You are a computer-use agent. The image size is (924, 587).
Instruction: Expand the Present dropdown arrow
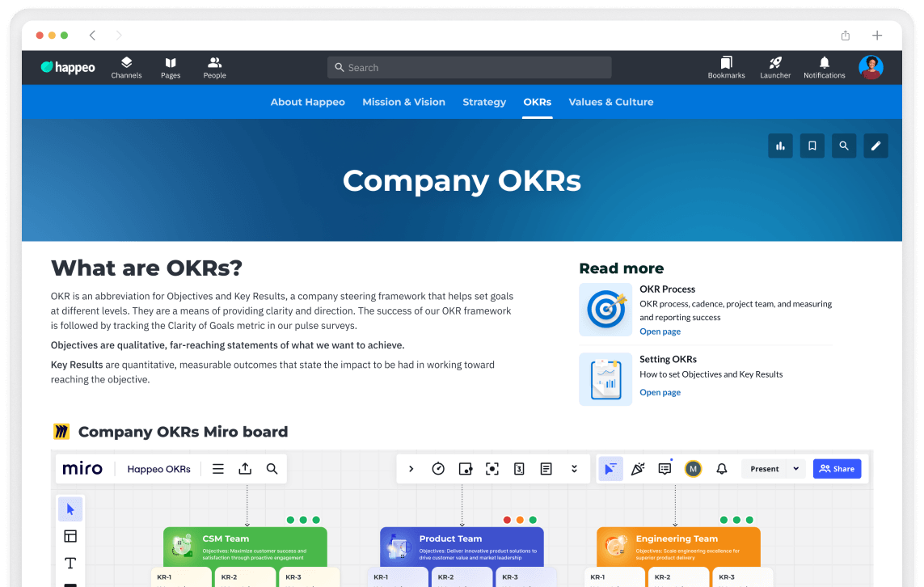(795, 469)
